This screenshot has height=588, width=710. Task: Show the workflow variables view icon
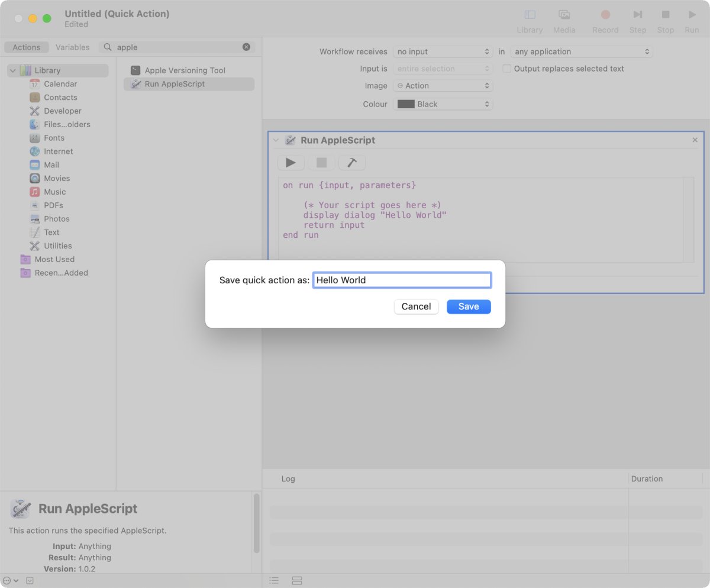297,581
